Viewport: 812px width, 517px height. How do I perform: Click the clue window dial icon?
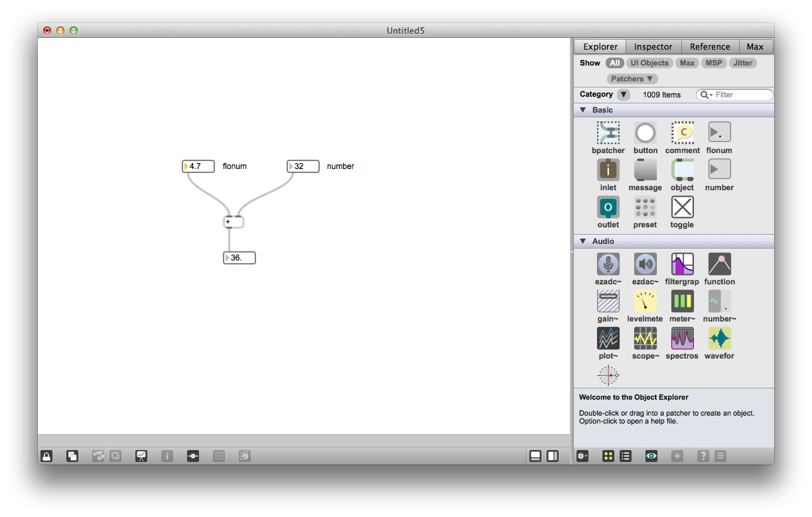pyautogui.click(x=245, y=456)
